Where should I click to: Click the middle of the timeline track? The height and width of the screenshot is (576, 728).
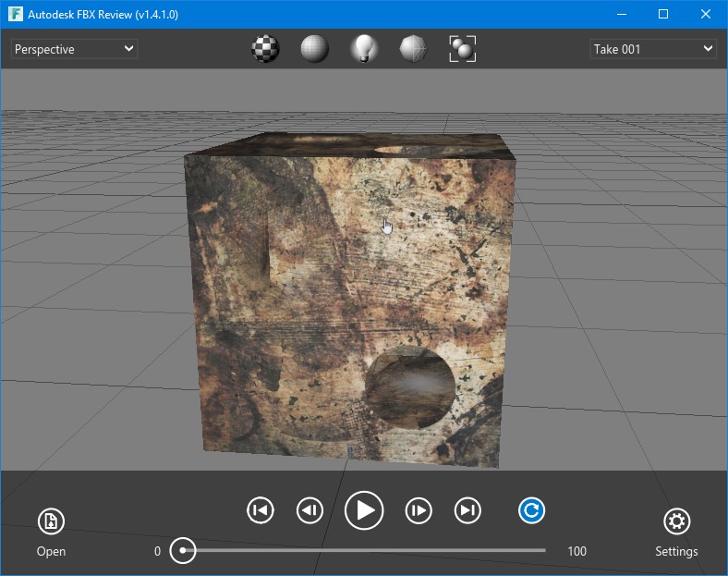tap(364, 551)
